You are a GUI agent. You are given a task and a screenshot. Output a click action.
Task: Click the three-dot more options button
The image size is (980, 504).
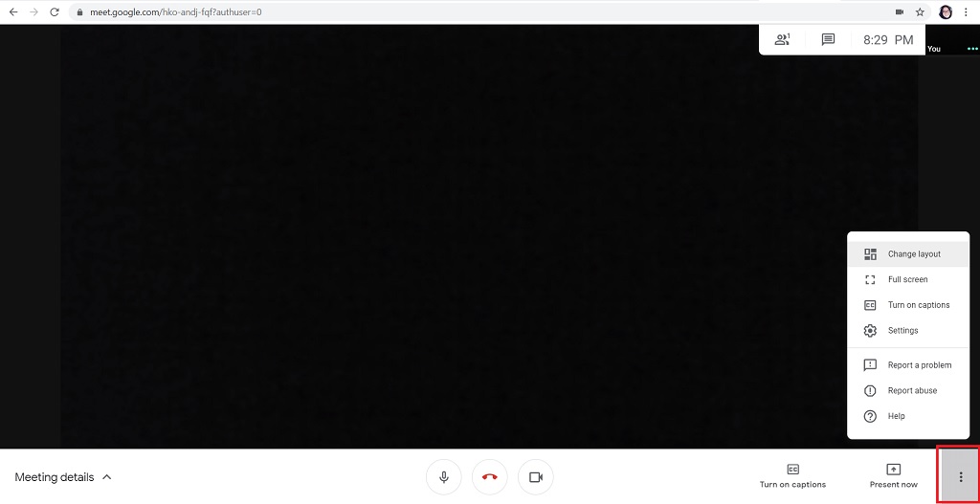[x=960, y=476]
